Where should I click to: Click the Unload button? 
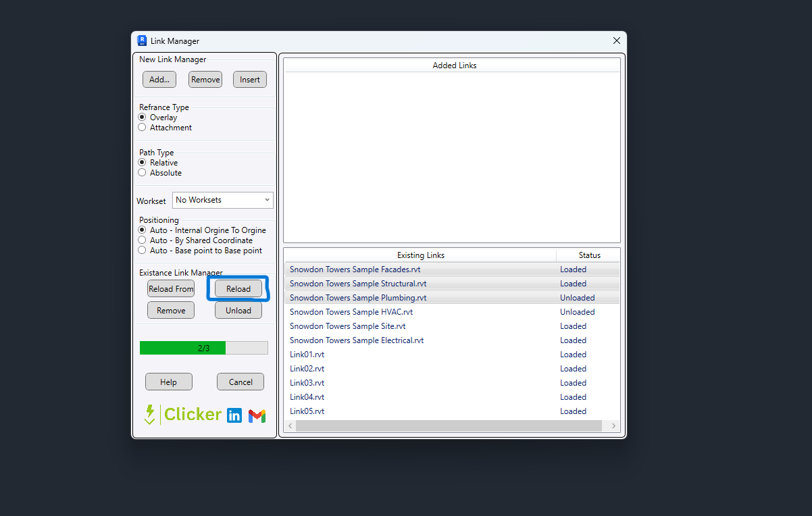click(238, 311)
